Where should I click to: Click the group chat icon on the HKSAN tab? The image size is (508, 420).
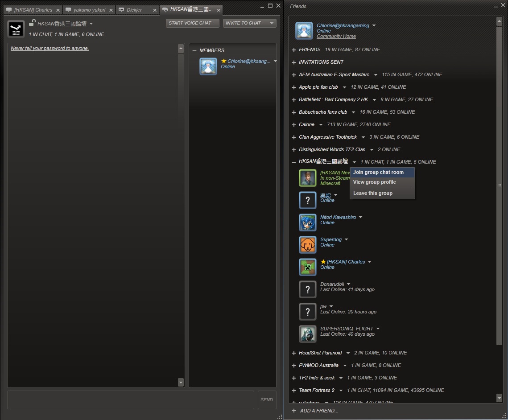pos(165,10)
